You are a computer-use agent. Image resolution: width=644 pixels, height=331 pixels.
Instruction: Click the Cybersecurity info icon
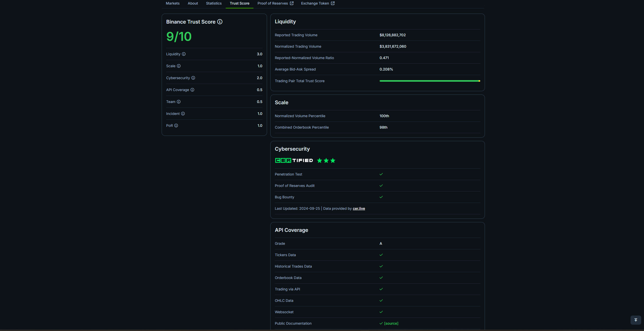pos(193,78)
